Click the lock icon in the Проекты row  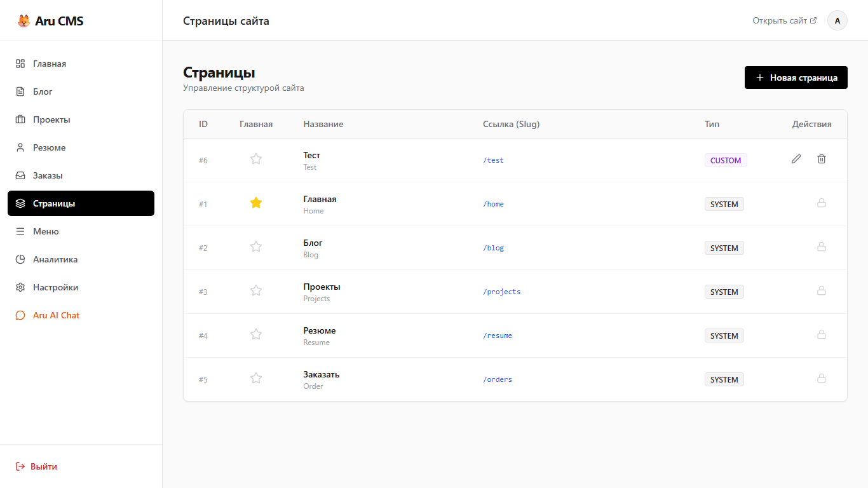point(822,290)
